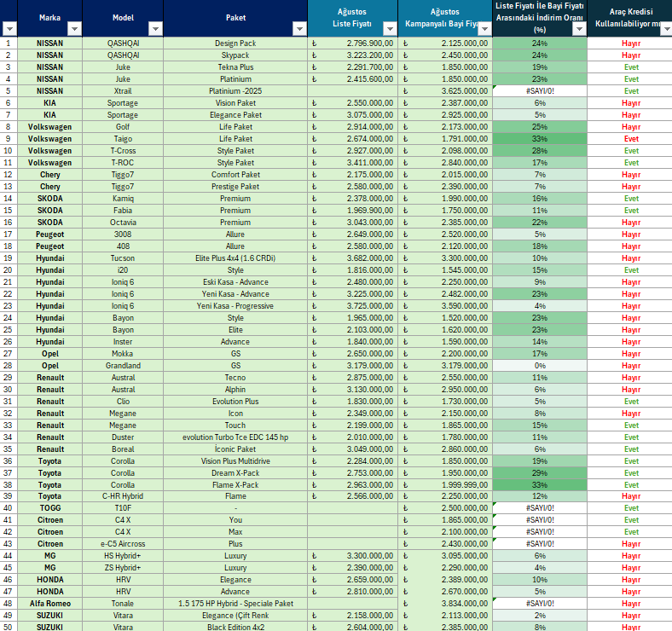Viewport: 672px width, 631px height.
Task: Select the Tonale model cell
Action: [123, 604]
